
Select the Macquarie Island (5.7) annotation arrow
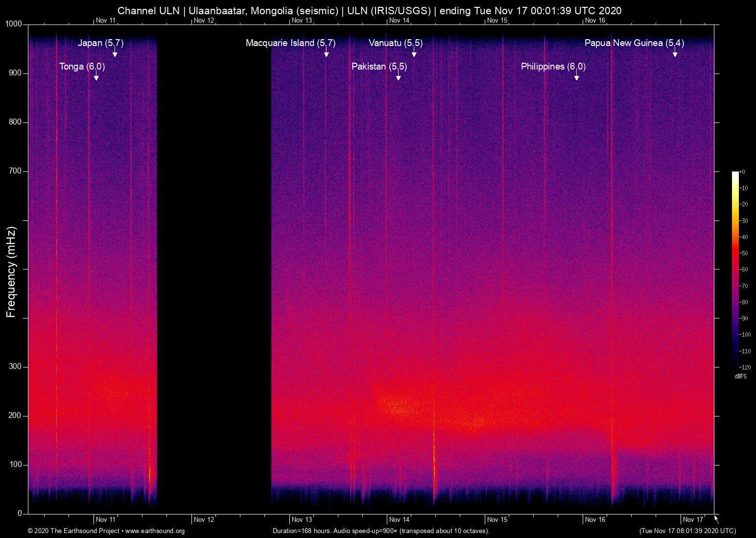coord(327,55)
